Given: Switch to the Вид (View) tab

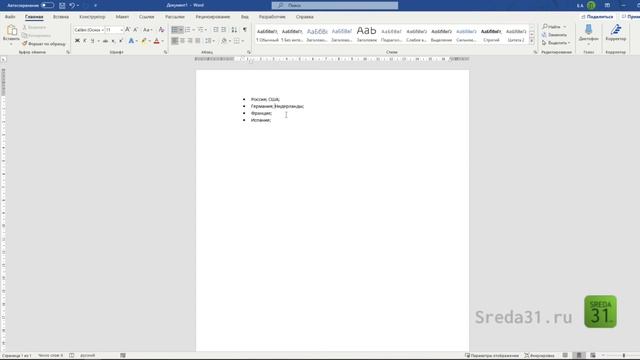Looking at the screenshot, I should pos(244,17).
